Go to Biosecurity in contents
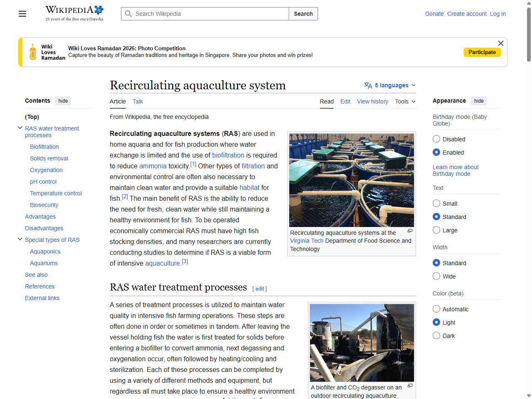The image size is (532, 399). tap(44, 205)
